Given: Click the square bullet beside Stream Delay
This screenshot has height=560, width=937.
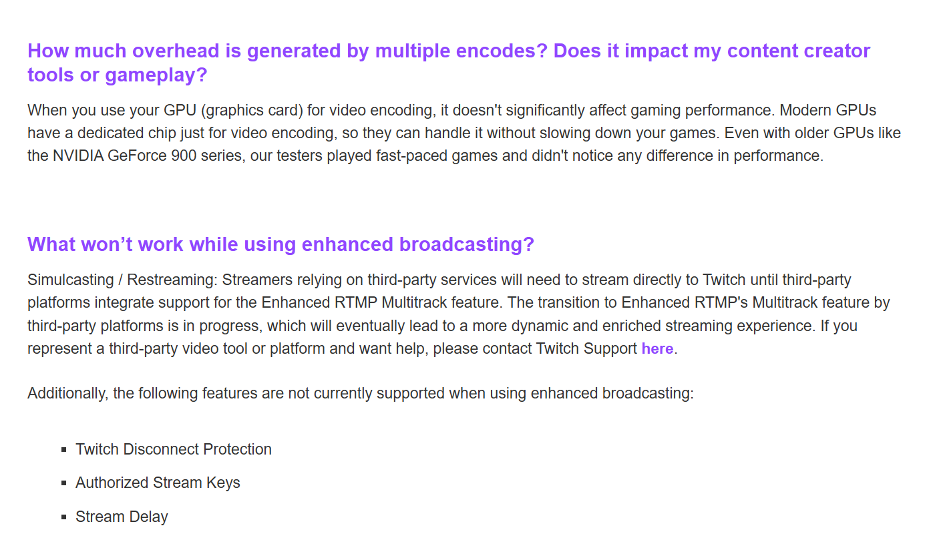Looking at the screenshot, I should pos(64,517).
